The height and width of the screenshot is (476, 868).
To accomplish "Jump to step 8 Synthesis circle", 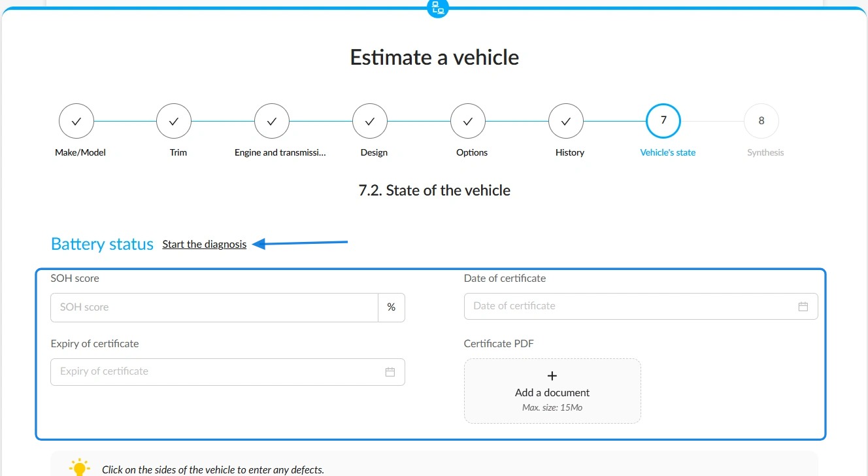I will 761,121.
